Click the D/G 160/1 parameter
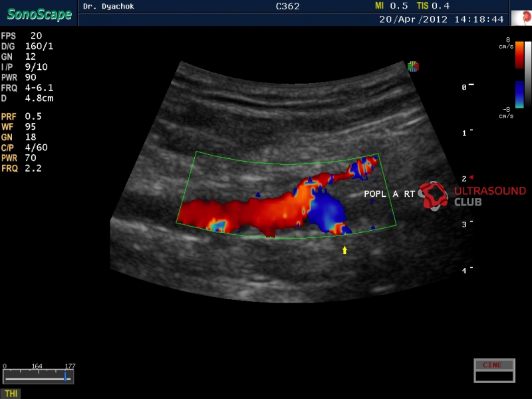 (27, 46)
